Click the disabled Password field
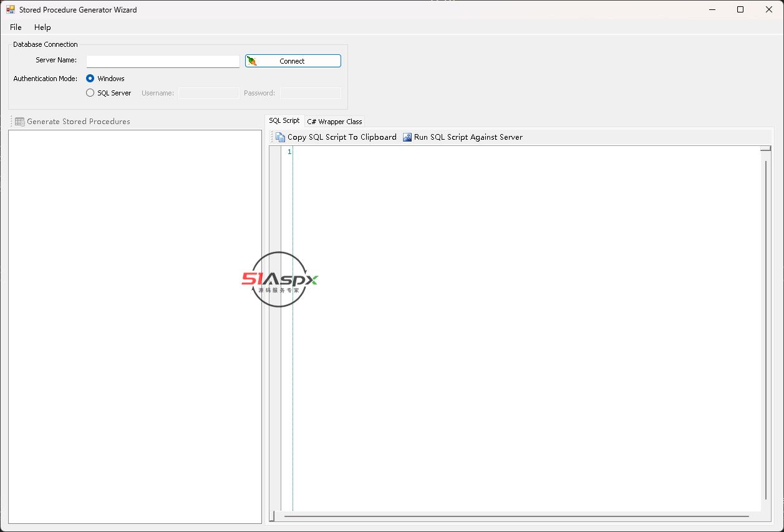The image size is (784, 532). 311,93
